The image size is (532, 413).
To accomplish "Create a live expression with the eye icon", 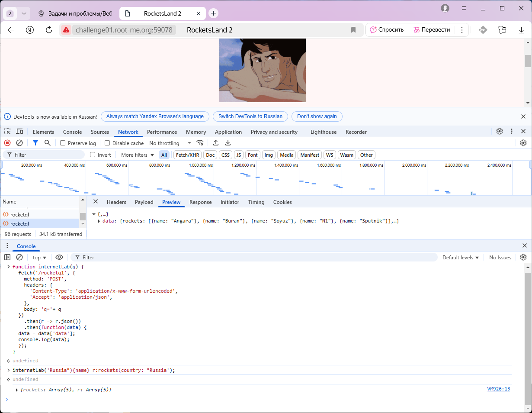I will click(x=59, y=257).
